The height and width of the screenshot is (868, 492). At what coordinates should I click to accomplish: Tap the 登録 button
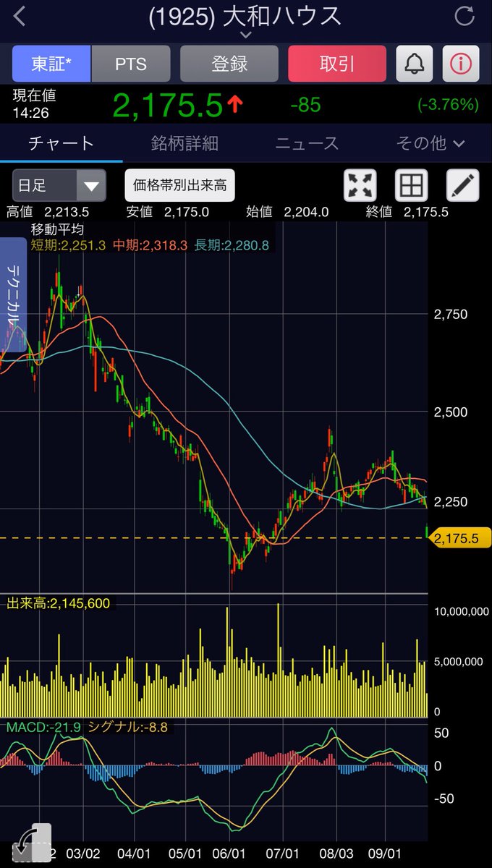[x=230, y=64]
